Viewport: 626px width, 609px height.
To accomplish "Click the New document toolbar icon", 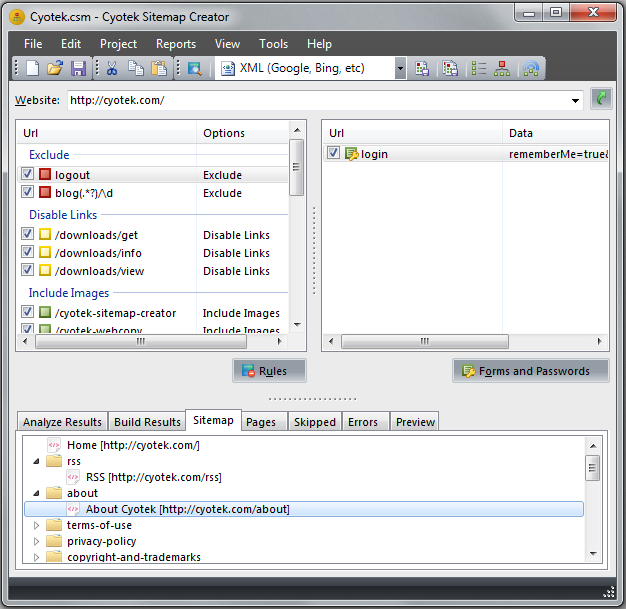I will point(32,68).
